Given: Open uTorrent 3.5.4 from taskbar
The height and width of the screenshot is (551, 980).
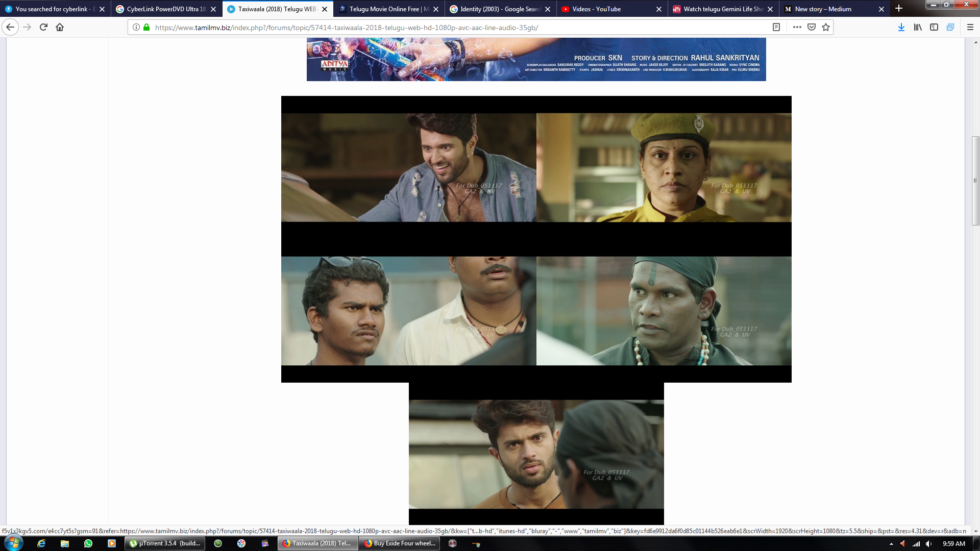Looking at the screenshot, I should click(x=165, y=543).
